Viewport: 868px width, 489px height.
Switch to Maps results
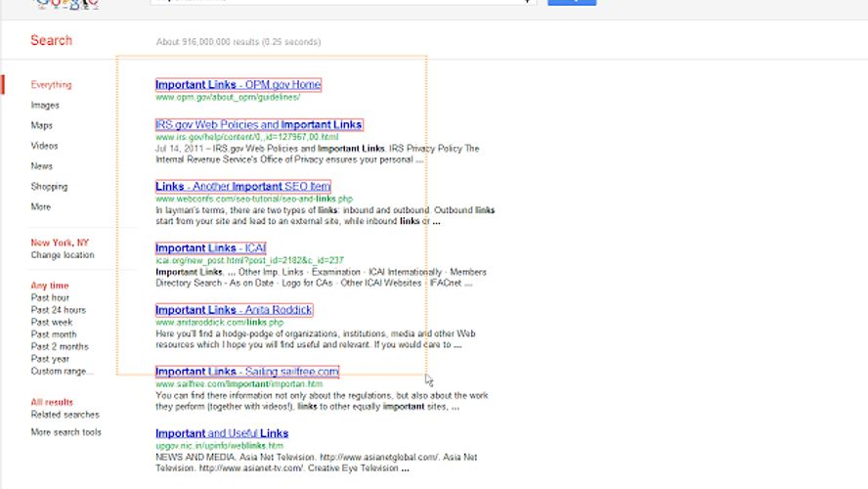[x=42, y=126]
